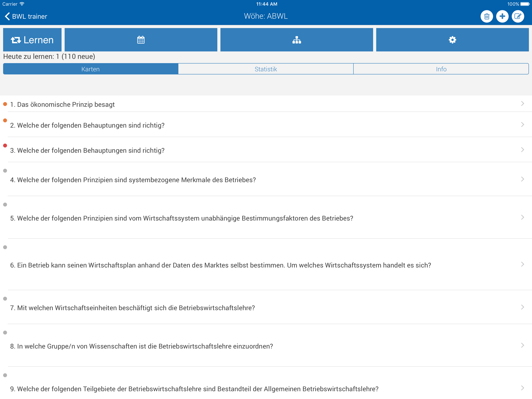The image size is (532, 399).
Task: Tap gray status dot of card 4
Action: click(5, 171)
